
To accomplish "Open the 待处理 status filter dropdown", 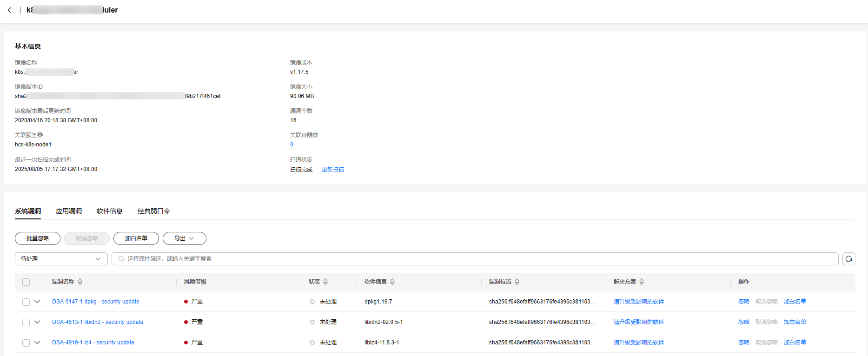I will coord(61,259).
